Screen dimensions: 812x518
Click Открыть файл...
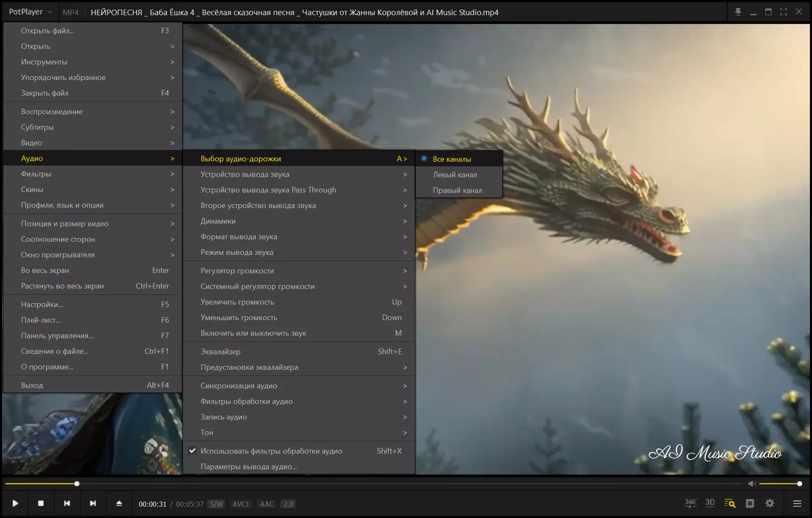coord(93,30)
